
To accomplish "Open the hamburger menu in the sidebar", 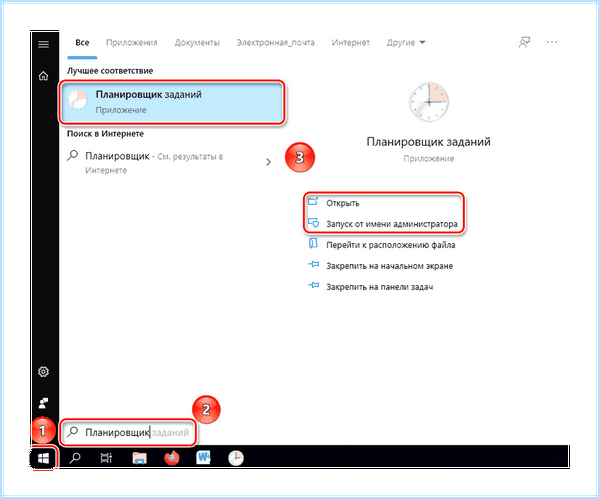I will (44, 44).
